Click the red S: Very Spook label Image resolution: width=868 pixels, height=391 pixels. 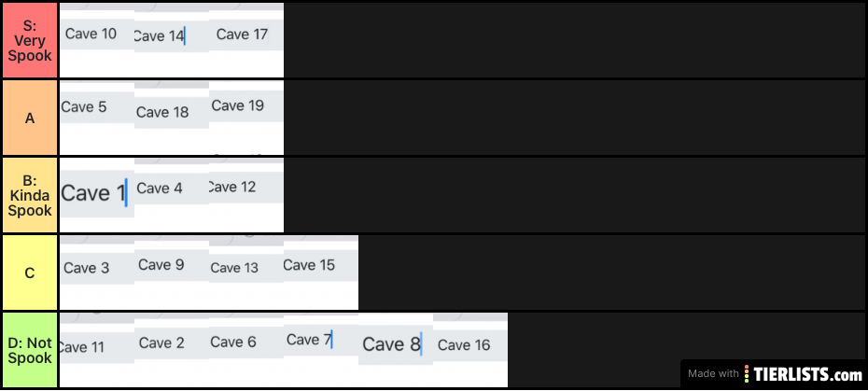(x=30, y=40)
